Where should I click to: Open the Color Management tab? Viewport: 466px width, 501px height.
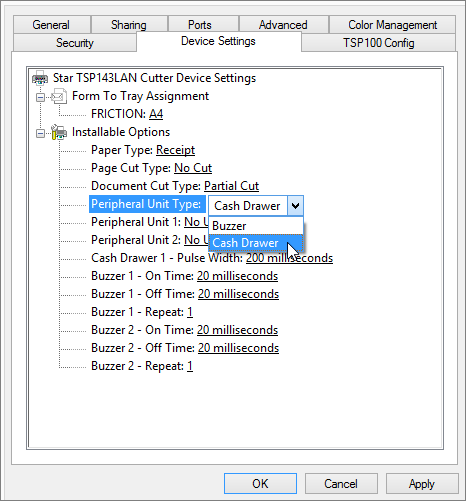[392, 25]
